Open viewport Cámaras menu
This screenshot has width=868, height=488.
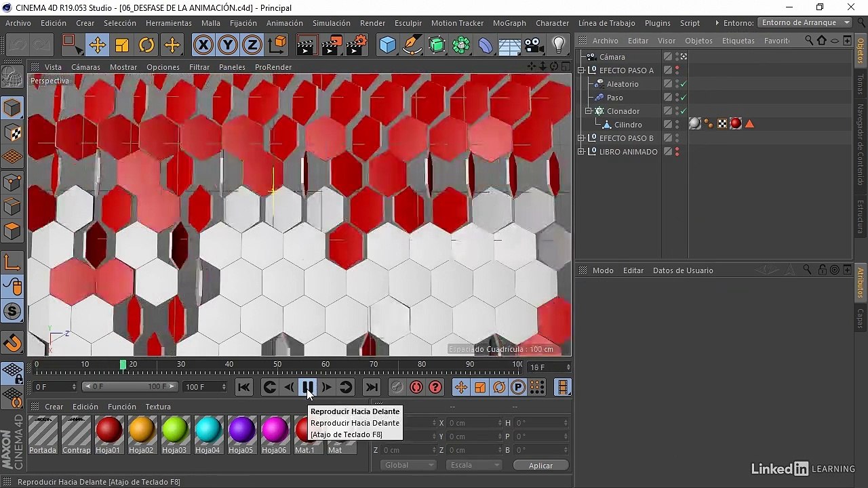coord(85,67)
